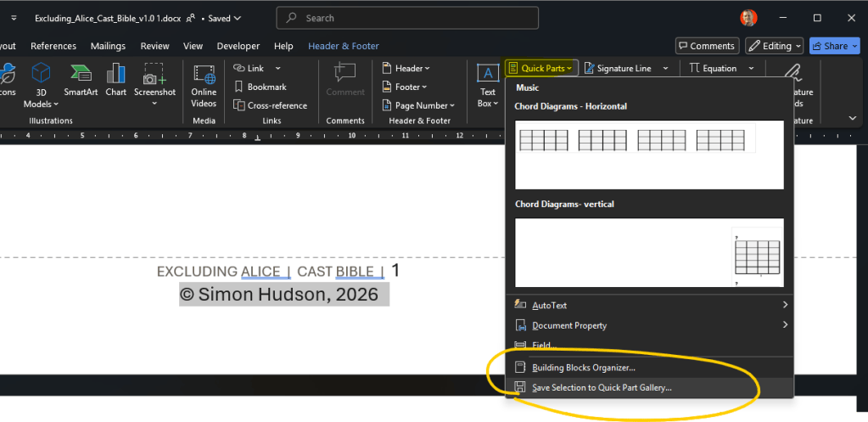Screen dimensions: 868x422
Task: Click the sharing status icon beside file name
Action: coord(190,18)
